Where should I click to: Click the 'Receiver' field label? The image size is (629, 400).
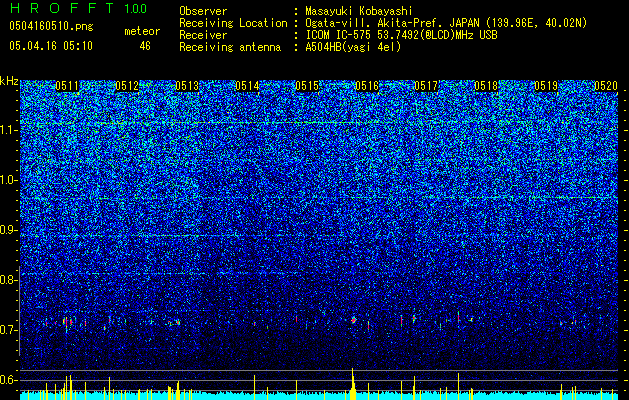coord(203,35)
